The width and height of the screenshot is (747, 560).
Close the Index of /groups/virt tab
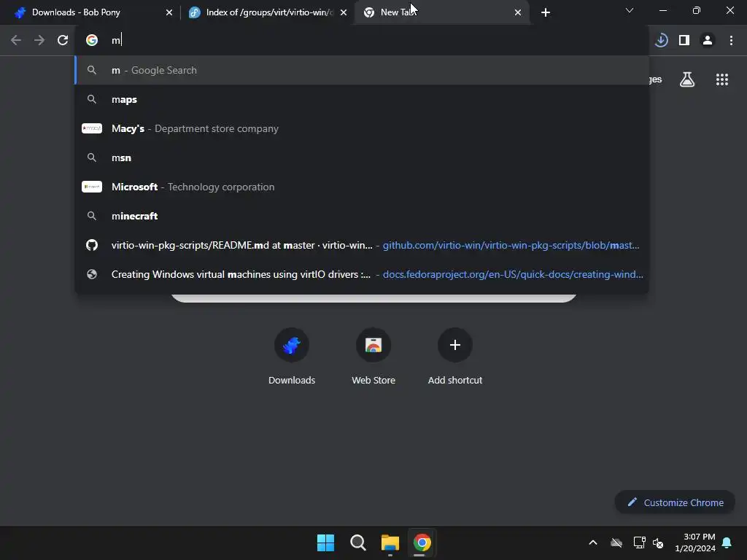point(344,12)
